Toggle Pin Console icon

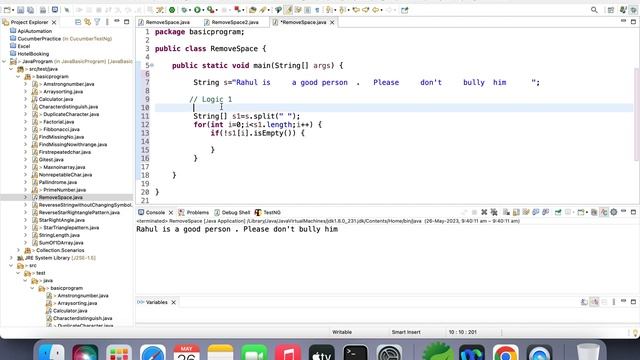tap(558, 212)
